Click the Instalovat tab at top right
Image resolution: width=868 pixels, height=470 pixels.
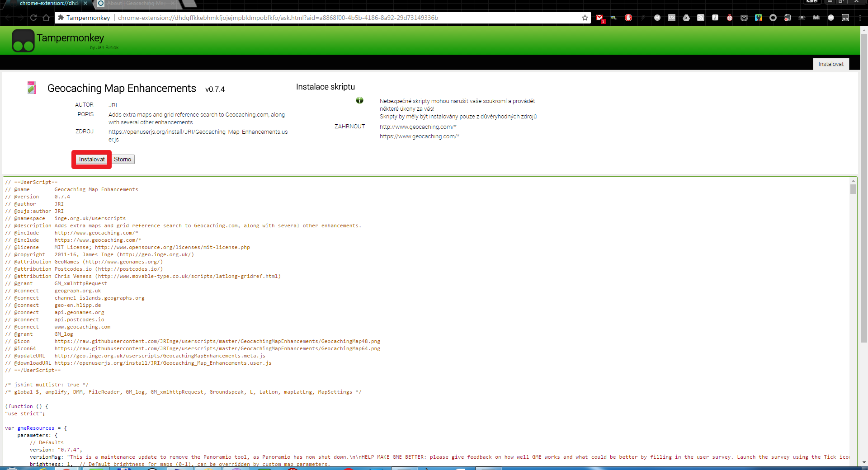click(x=831, y=64)
